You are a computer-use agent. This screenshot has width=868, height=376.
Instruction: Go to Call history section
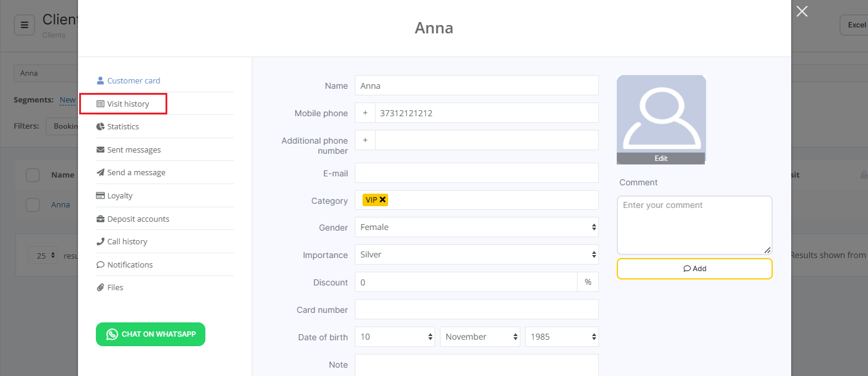pyautogui.click(x=127, y=241)
